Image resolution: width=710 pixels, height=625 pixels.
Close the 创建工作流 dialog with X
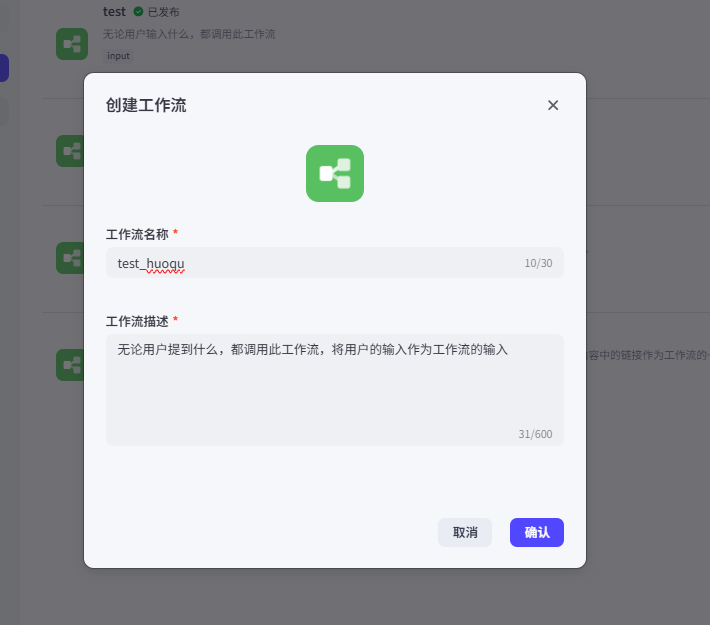pos(553,105)
